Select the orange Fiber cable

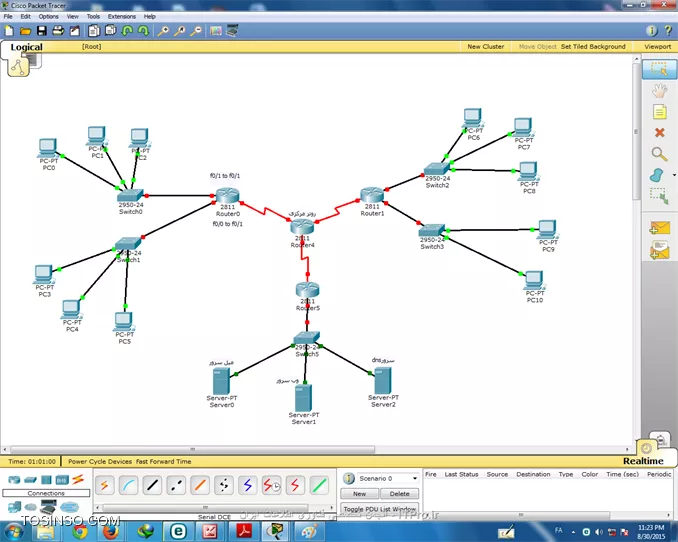[200, 485]
